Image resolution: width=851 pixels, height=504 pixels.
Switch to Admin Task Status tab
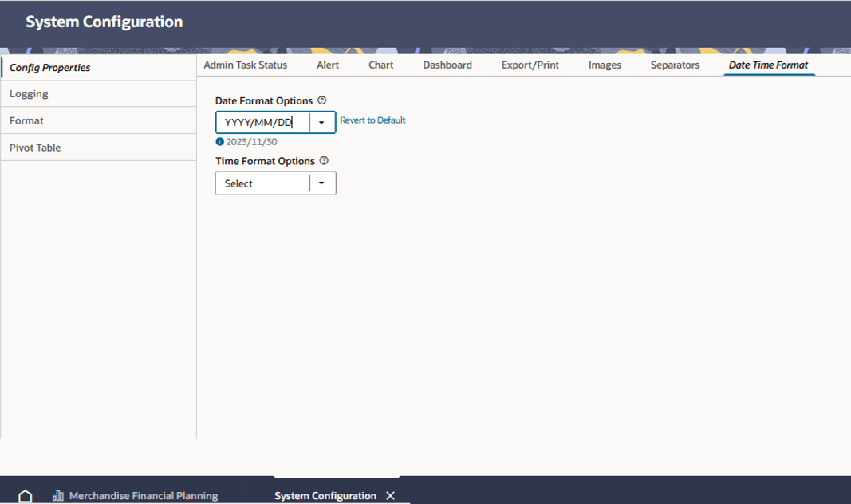click(x=246, y=65)
